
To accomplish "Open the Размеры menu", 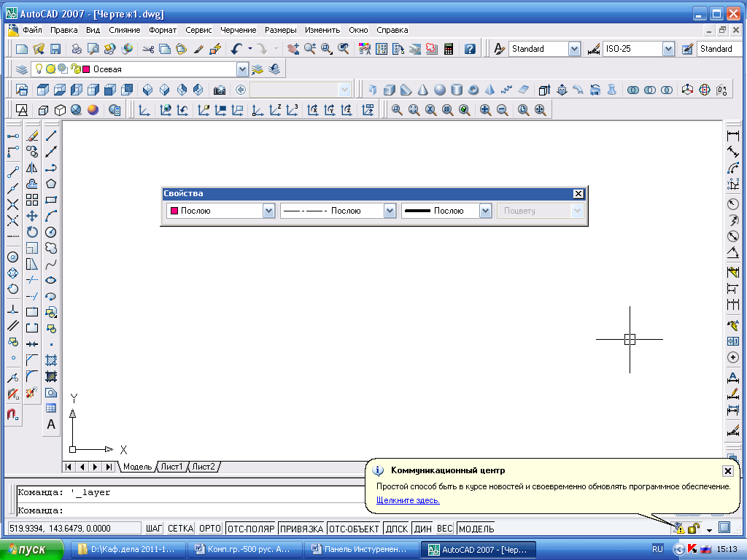I will 281,30.
